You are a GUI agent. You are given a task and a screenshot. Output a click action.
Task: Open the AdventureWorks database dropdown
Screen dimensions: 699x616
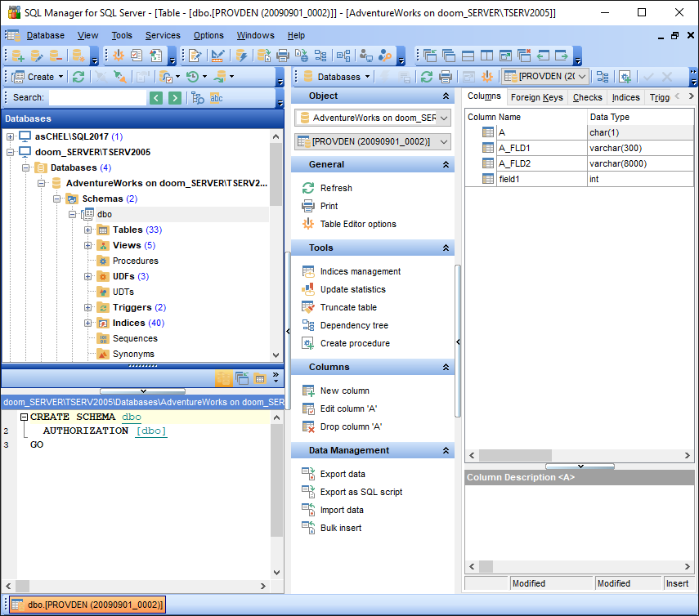click(x=444, y=118)
